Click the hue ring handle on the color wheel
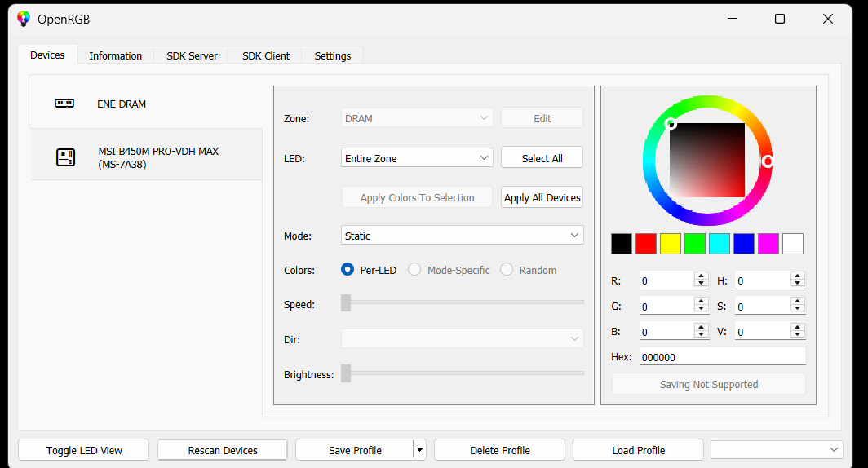868x468 pixels. coord(767,161)
